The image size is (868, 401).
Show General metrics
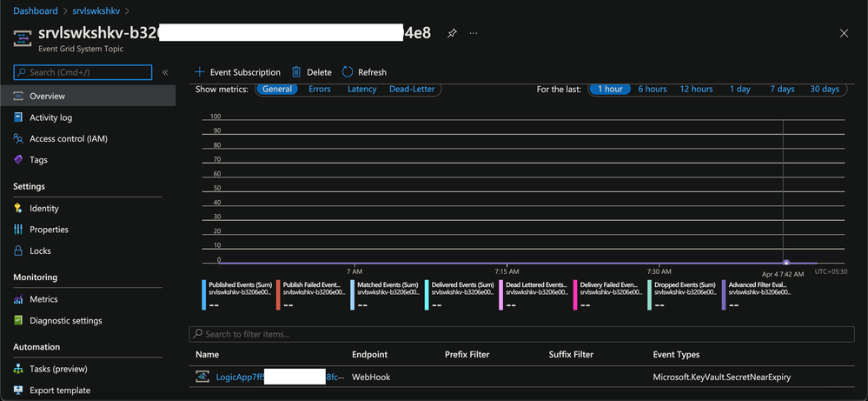click(277, 90)
